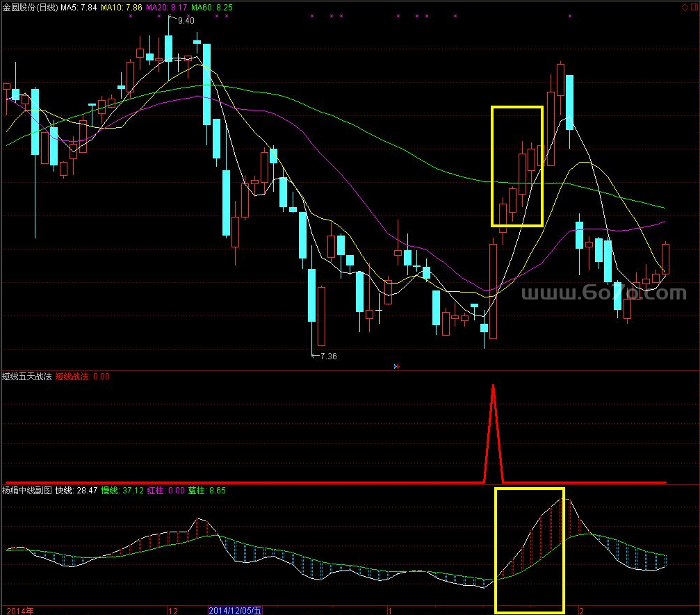Click the 快线: 28.47 value label

click(x=76, y=491)
